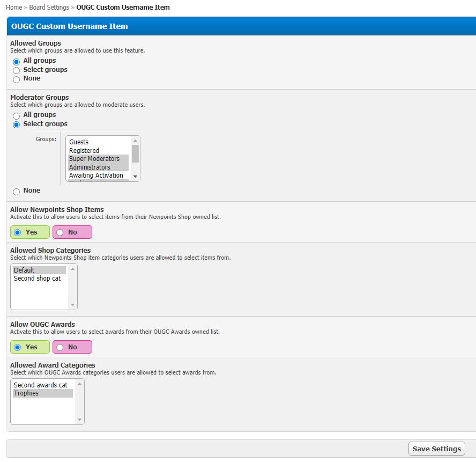The image size is (476, 462).
Task: Pick 'Guests' in Moderator Groups list
Action: [79, 142]
